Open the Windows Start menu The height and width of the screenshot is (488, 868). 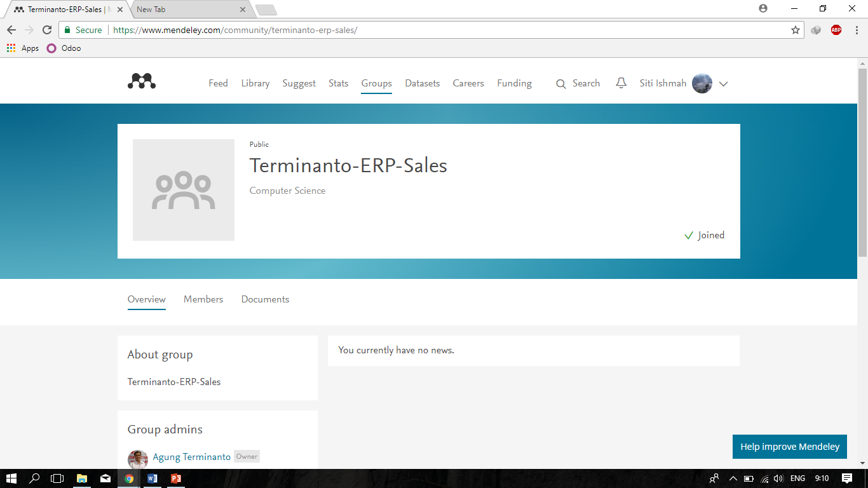11,478
